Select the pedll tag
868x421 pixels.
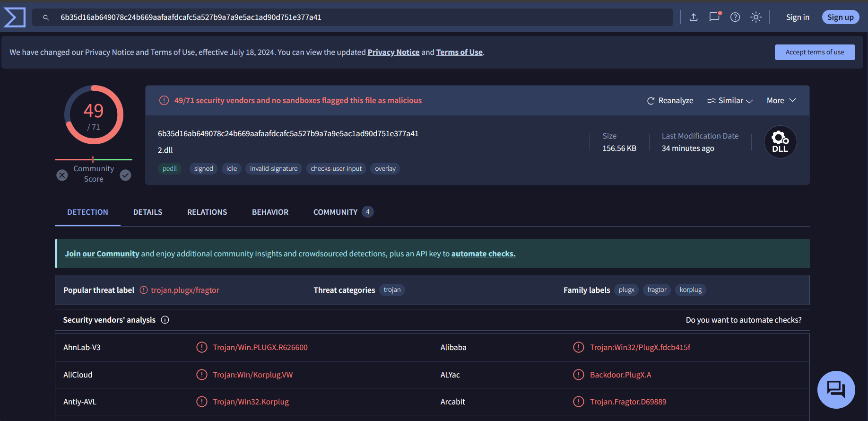click(169, 168)
